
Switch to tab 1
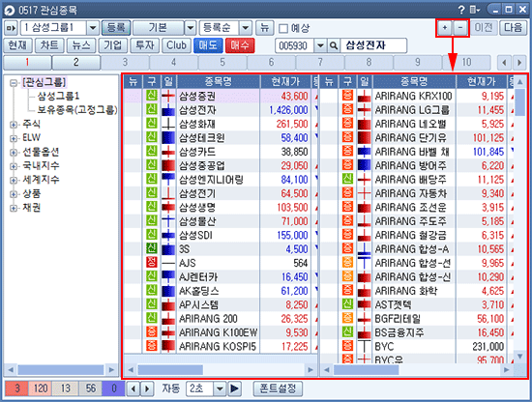point(27,63)
